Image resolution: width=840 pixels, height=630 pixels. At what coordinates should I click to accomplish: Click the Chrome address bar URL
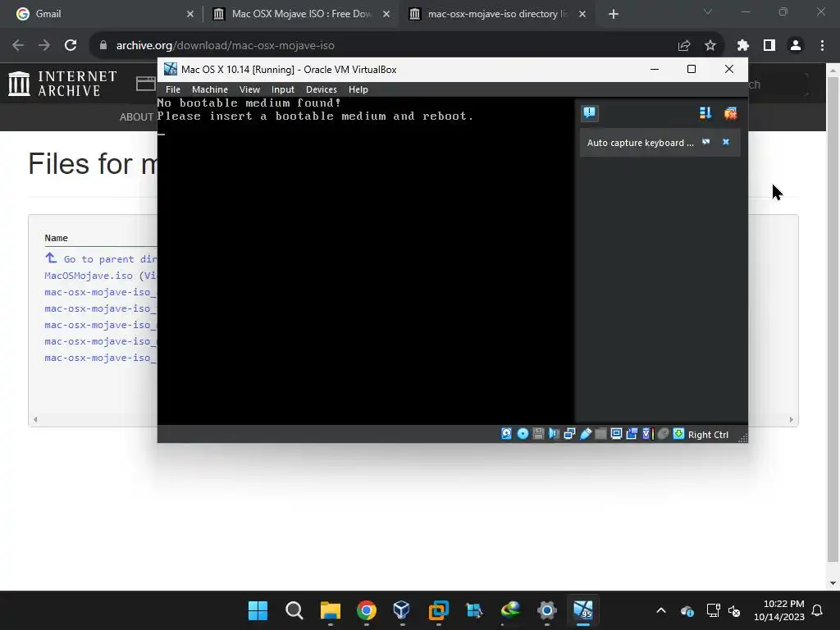click(x=226, y=46)
